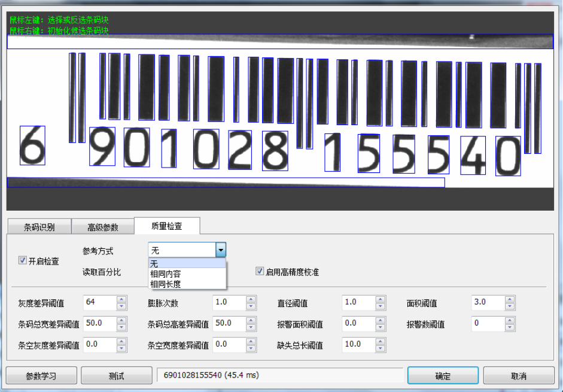Select the 质量检查 tab

tap(167, 226)
